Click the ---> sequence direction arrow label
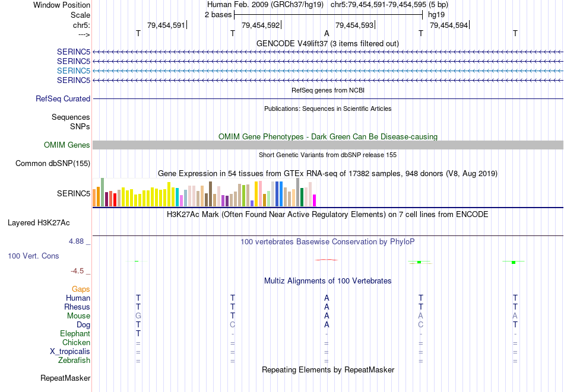This screenshot has width=564, height=392. pyautogui.click(x=84, y=34)
